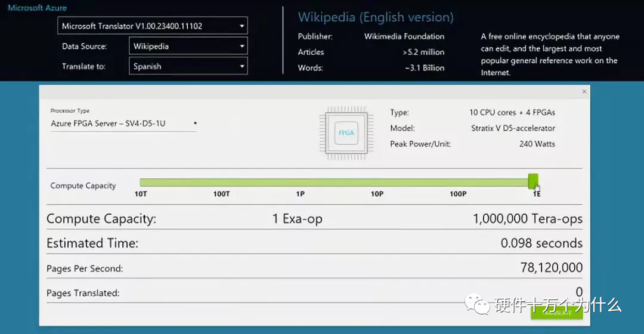The width and height of the screenshot is (644, 334).
Task: Click the Compute Capacity slider handle
Action: [x=532, y=181]
